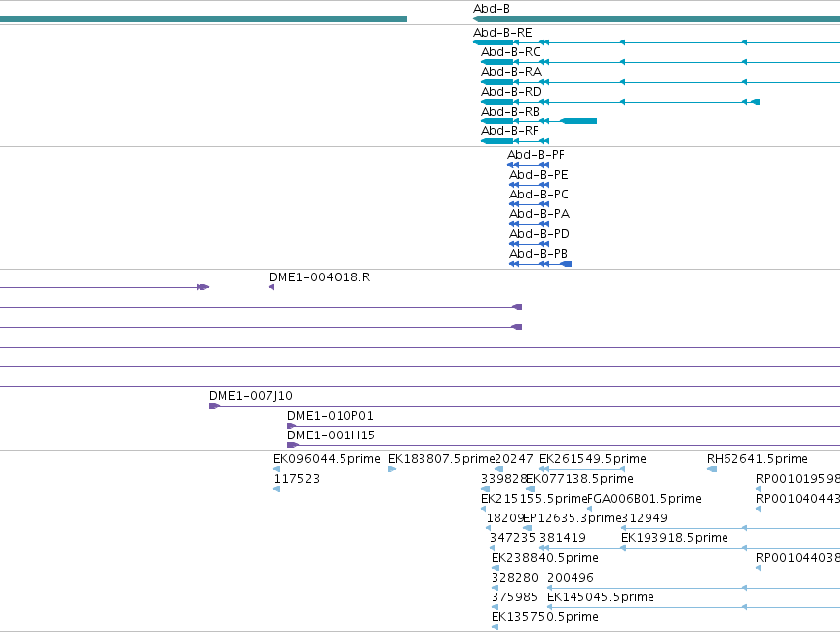
Task: Click the 200496 EST label
Action: (x=571, y=578)
